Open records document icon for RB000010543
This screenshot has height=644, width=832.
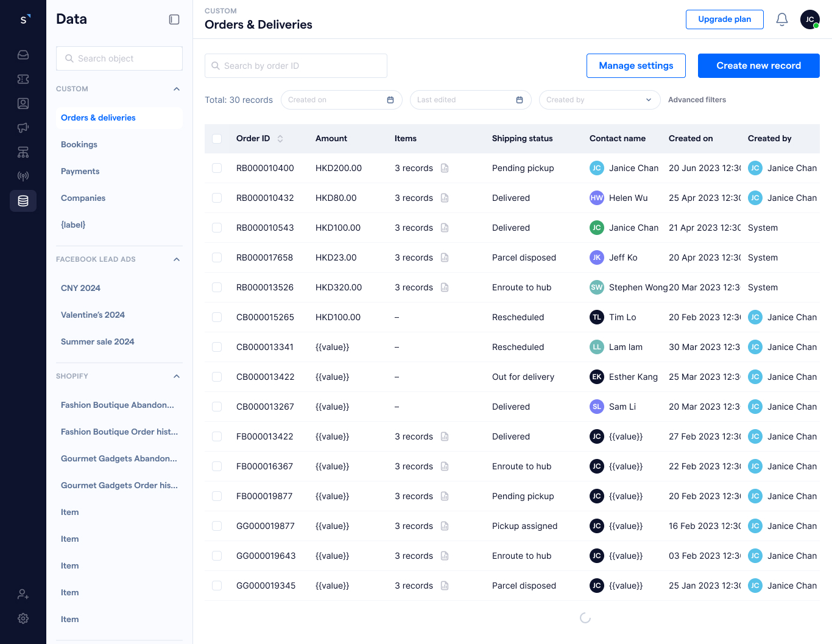pos(445,228)
